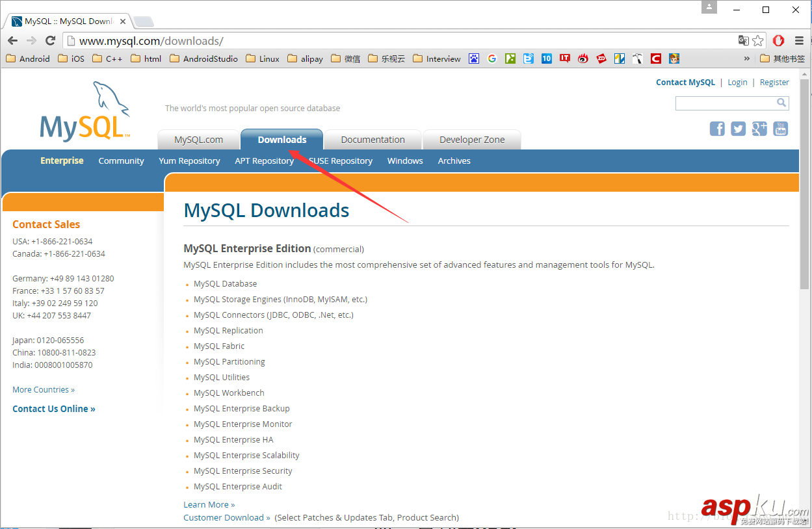Image resolution: width=812 pixels, height=529 pixels.
Task: Open the 微信 bookmarks folder
Action: point(345,58)
